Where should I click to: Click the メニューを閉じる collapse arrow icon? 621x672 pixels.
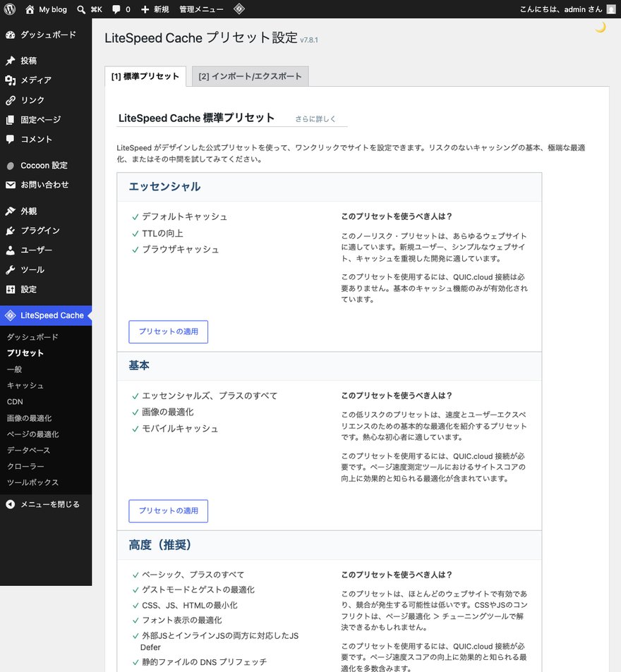pyautogui.click(x=11, y=504)
